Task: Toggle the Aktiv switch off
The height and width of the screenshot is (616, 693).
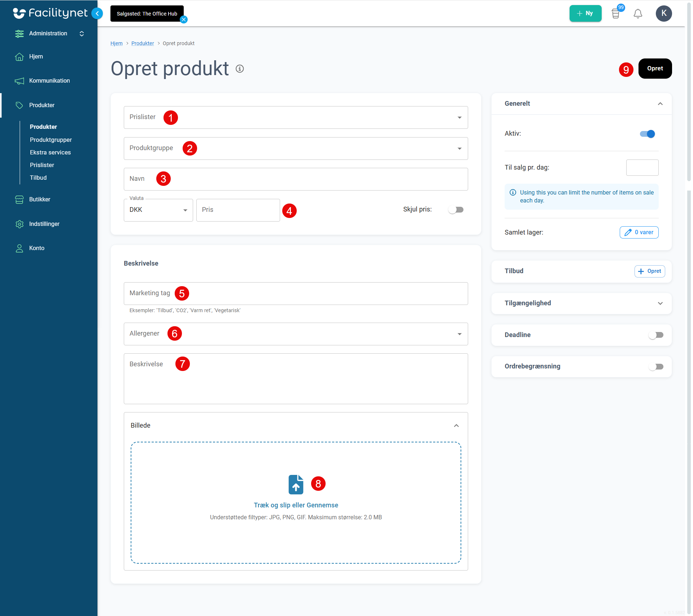Action: tap(648, 134)
